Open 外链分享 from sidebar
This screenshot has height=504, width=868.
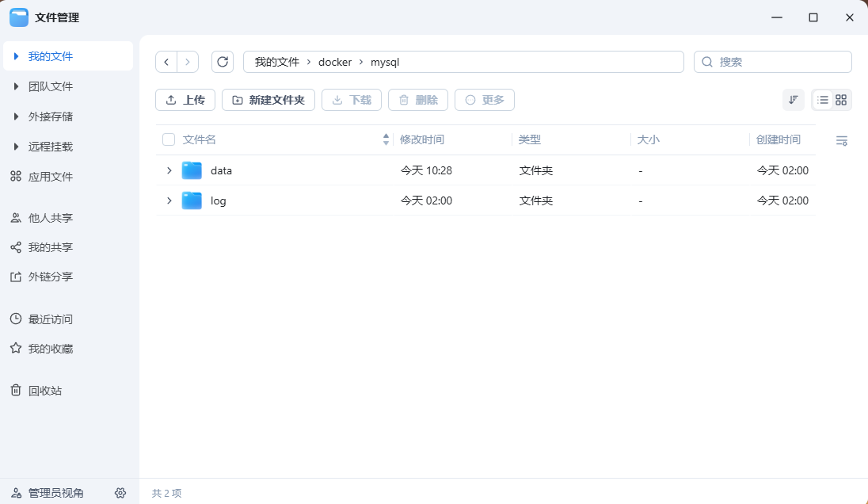[50, 276]
